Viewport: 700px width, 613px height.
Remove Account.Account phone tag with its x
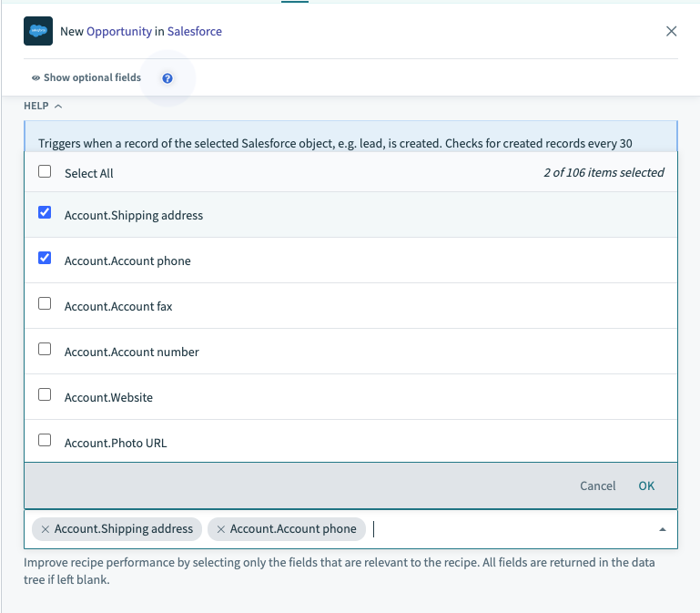(x=220, y=529)
